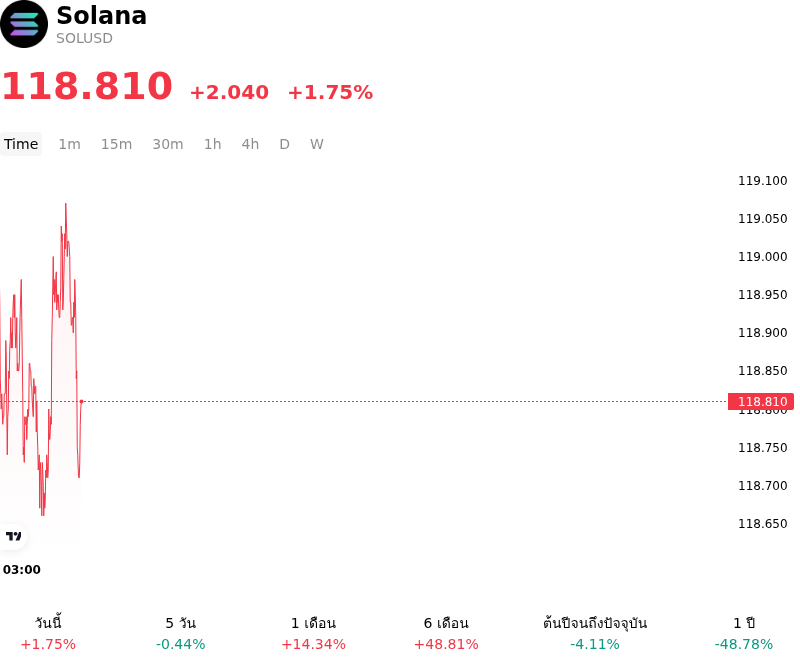Select the 1h interval tab

(213, 144)
